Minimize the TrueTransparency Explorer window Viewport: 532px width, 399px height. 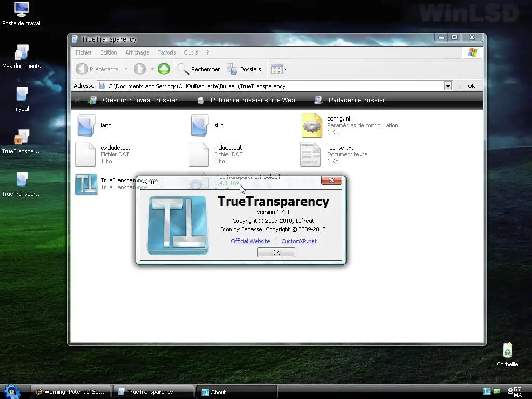pos(442,37)
